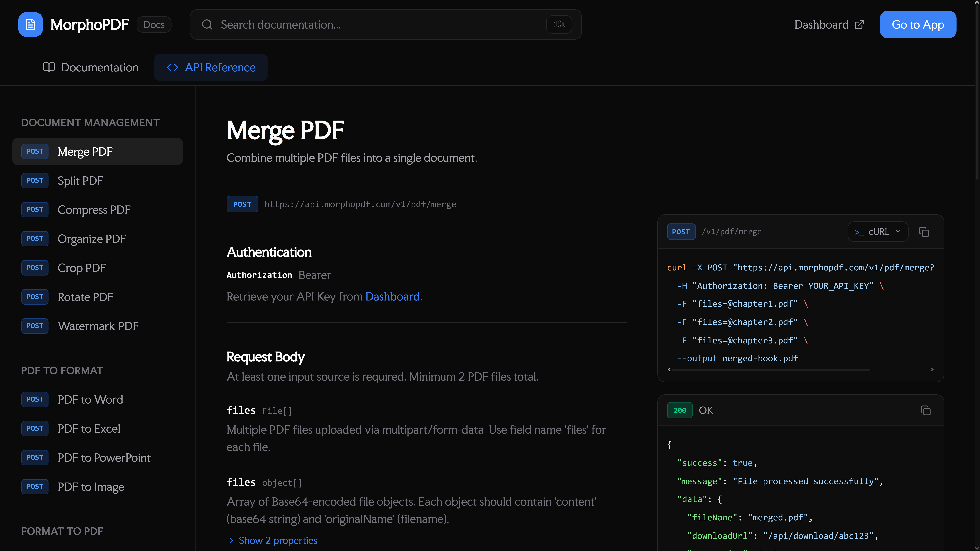
Task: Click the MorphoPDF document logo icon
Action: 30,24
